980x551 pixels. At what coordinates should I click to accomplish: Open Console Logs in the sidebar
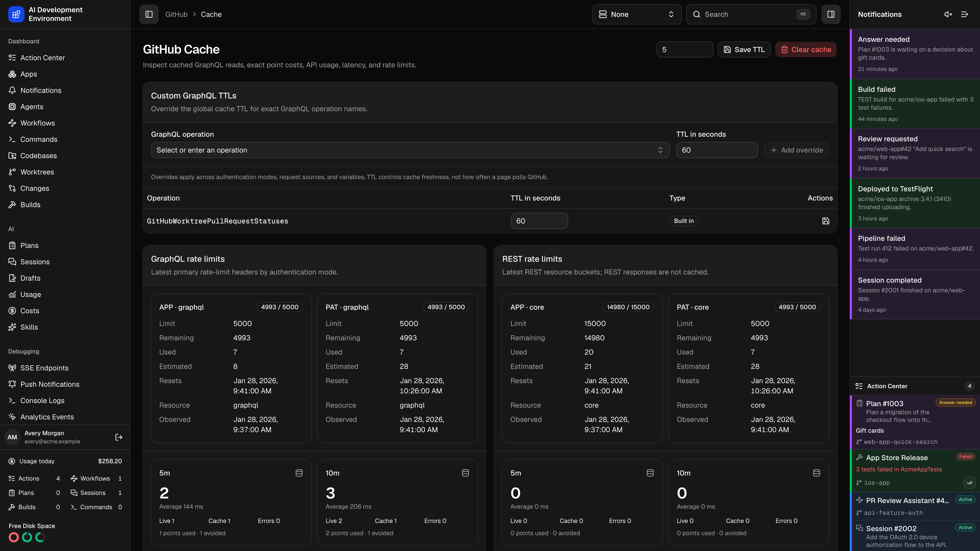coord(65,401)
